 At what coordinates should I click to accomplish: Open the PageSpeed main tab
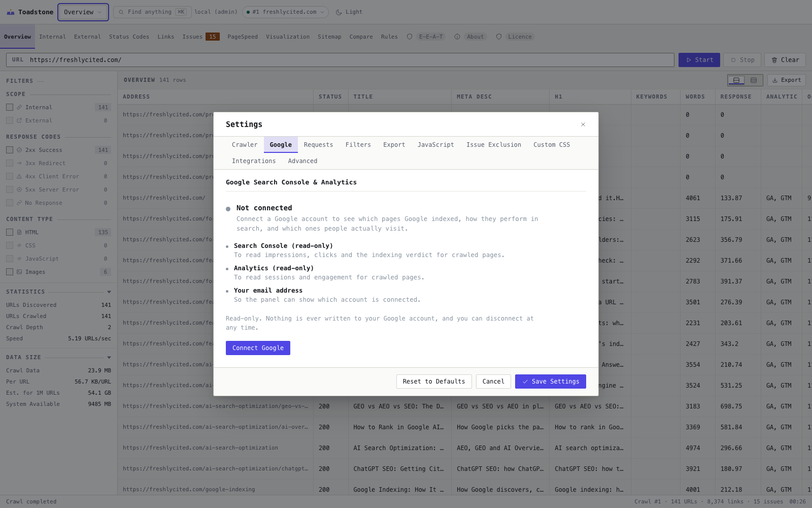[243, 37]
